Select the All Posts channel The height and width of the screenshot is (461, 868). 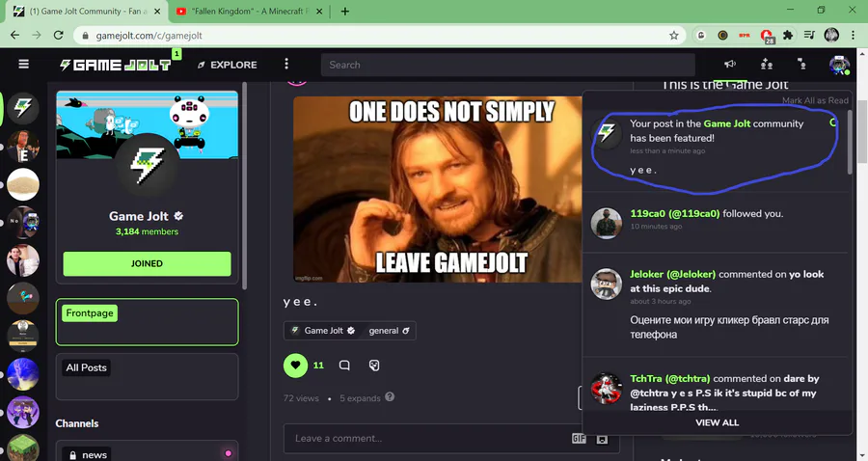(147, 376)
